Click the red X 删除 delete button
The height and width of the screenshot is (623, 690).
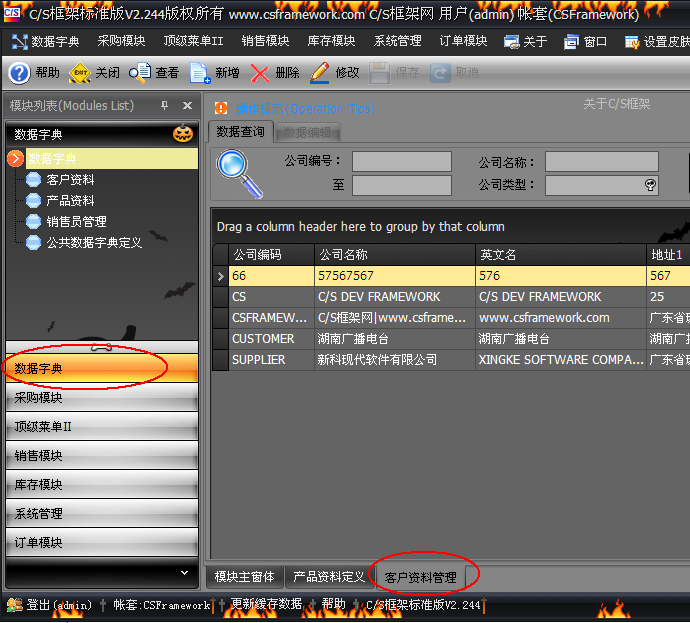point(275,73)
